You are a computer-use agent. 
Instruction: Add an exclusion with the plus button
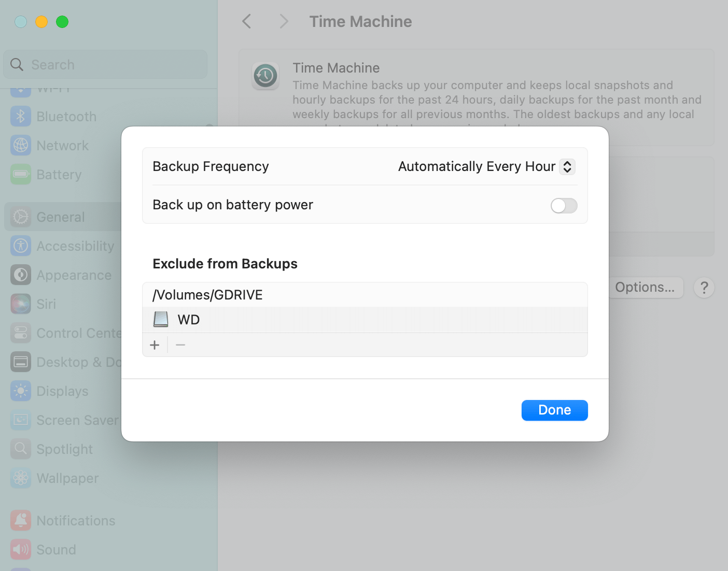tap(155, 345)
